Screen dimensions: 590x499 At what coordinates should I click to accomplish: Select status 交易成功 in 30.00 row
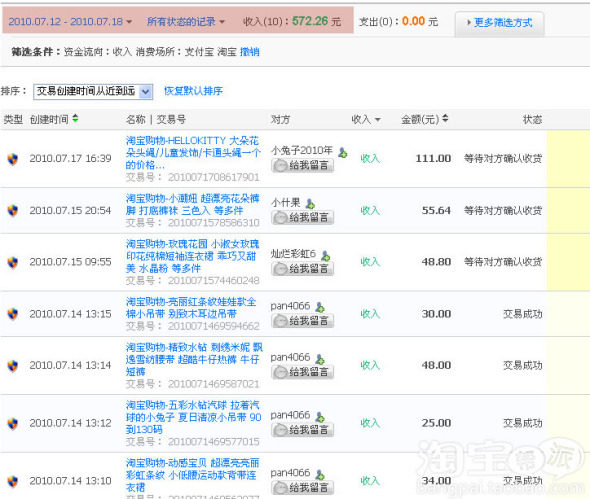(x=523, y=314)
